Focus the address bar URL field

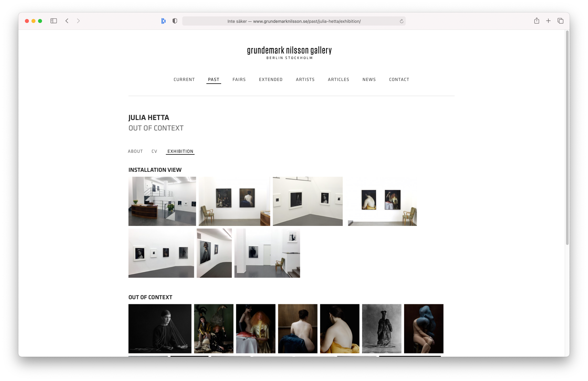(294, 21)
